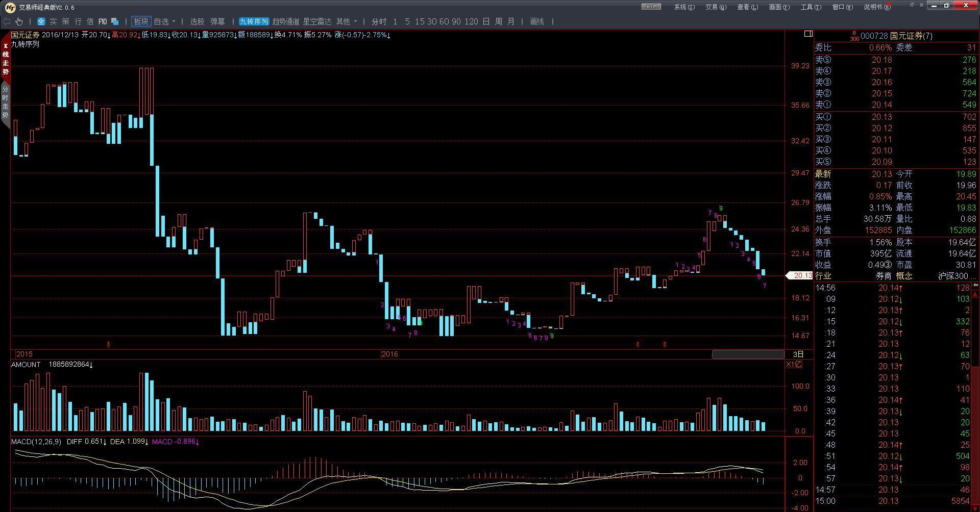
Task: Expand the 其他 dropdown arrow
Action: [x=355, y=21]
